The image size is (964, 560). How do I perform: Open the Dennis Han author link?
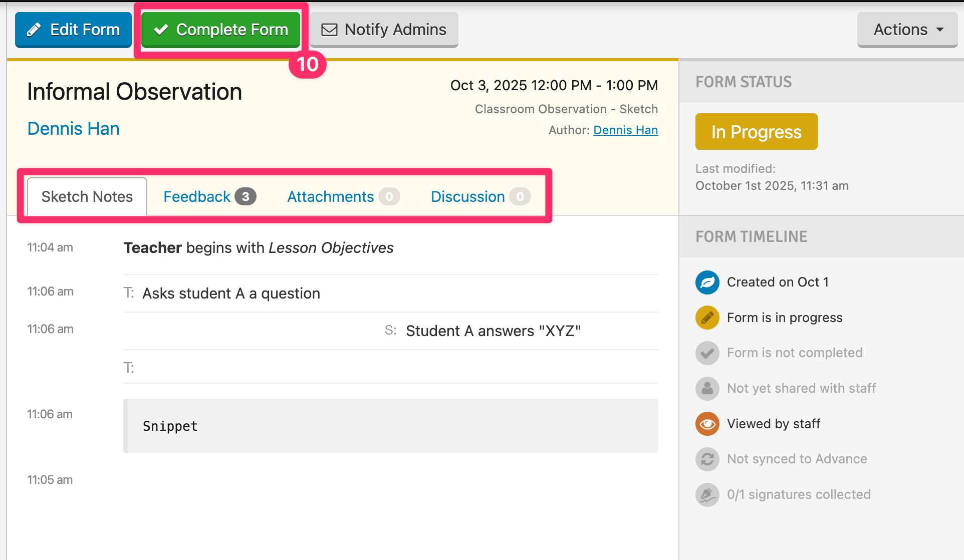tap(625, 130)
